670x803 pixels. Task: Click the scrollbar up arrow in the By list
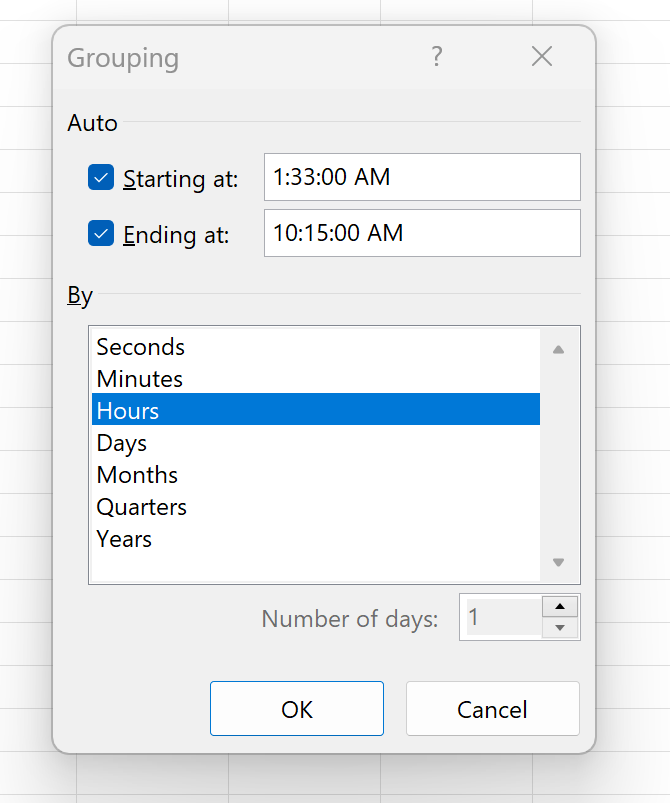coord(558,348)
